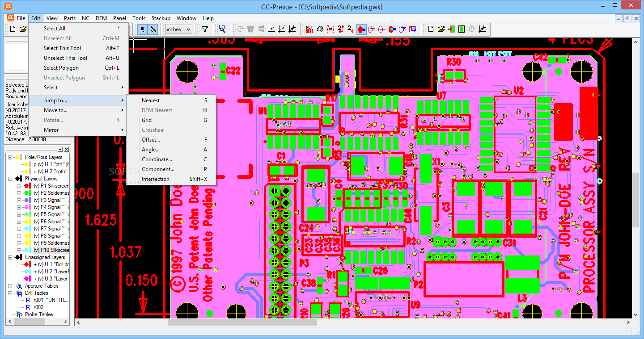Select the P10 Silkscreen layer row

tap(51, 250)
